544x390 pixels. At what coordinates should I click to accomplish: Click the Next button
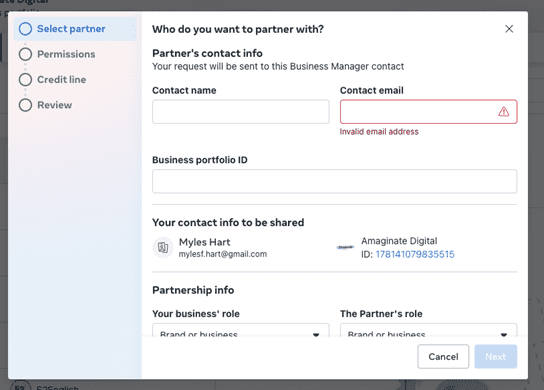[496, 356]
